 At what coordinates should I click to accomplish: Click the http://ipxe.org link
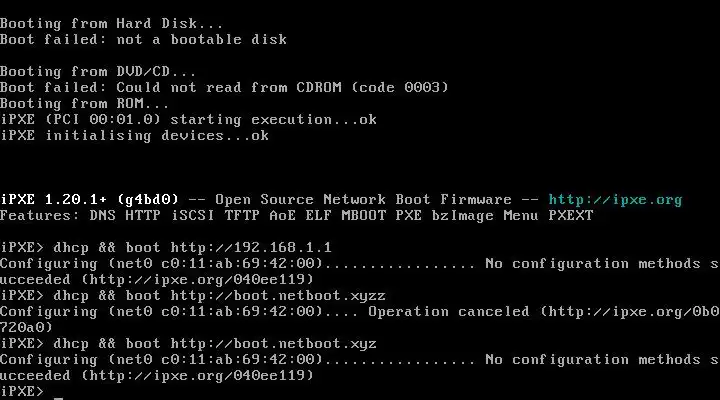click(x=615, y=199)
